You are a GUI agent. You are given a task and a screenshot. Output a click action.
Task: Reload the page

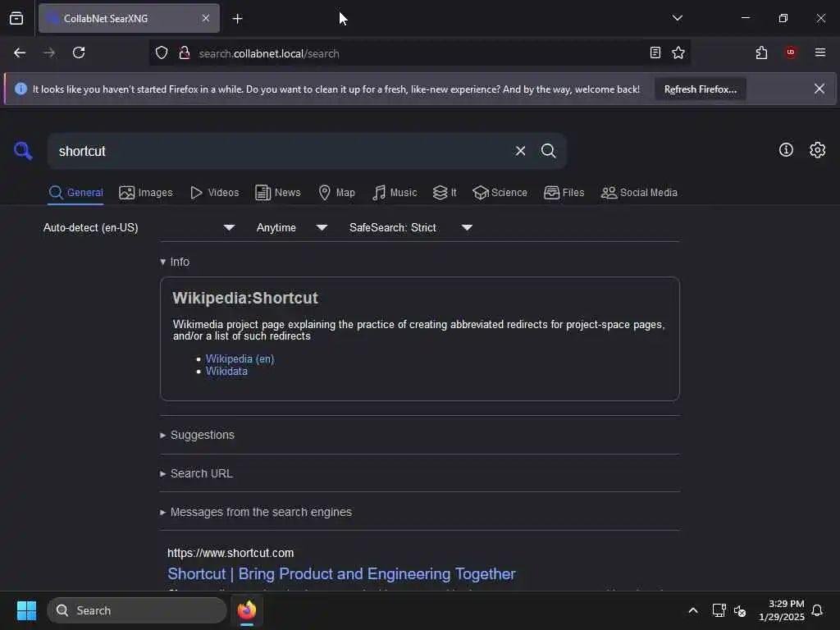[79, 53]
